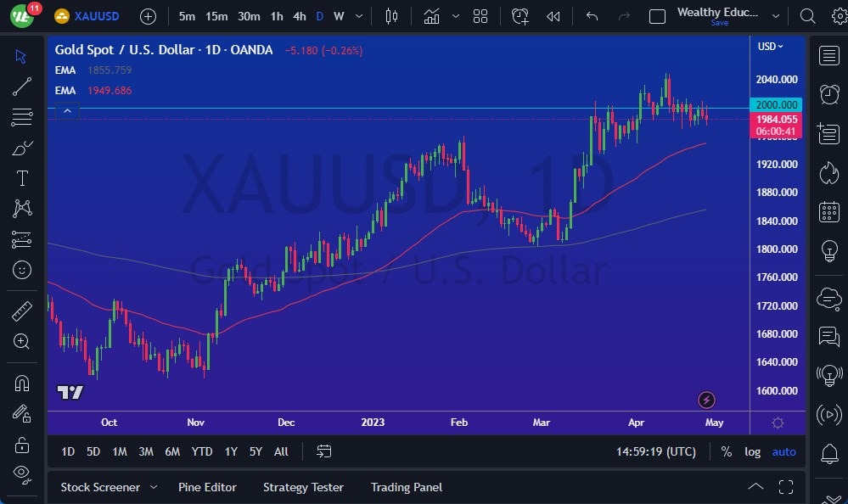This screenshot has width=848, height=504.
Task: Switch to 1h timeframe
Action: 277,16
